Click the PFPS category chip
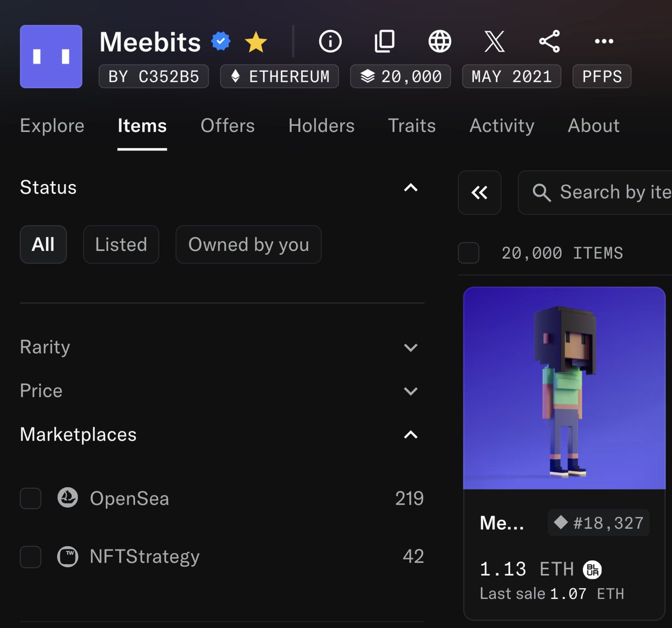 (x=602, y=76)
